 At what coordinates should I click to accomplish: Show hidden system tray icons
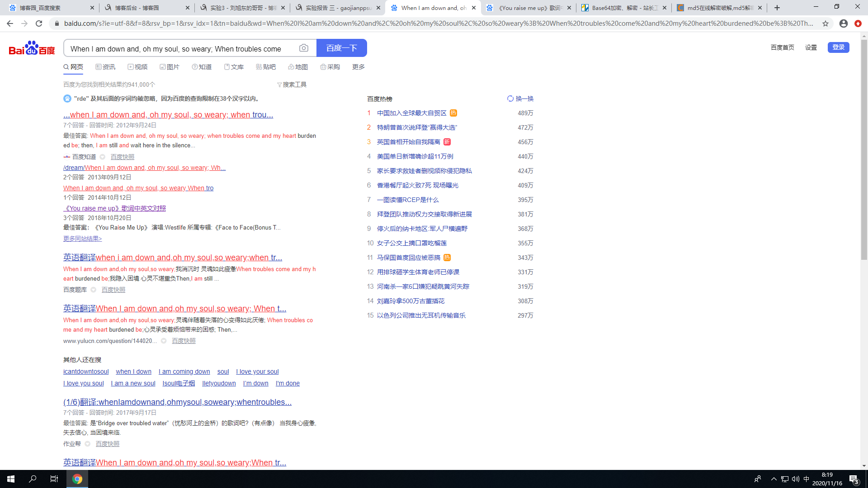pos(774,479)
